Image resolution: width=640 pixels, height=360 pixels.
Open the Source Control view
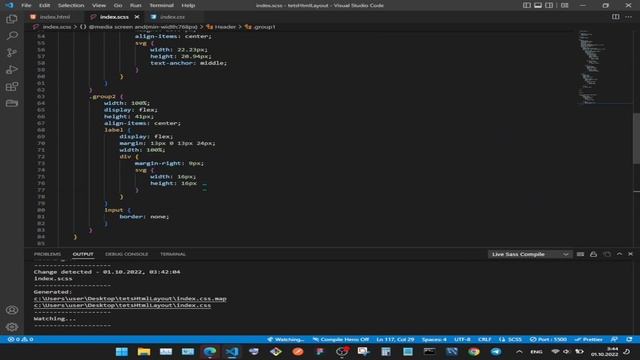pos(12,53)
